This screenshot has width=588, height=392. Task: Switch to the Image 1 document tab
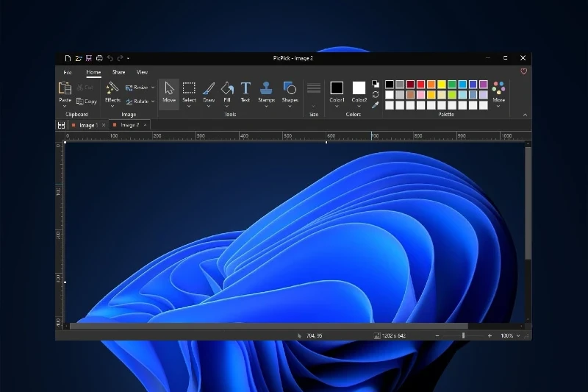(87, 126)
